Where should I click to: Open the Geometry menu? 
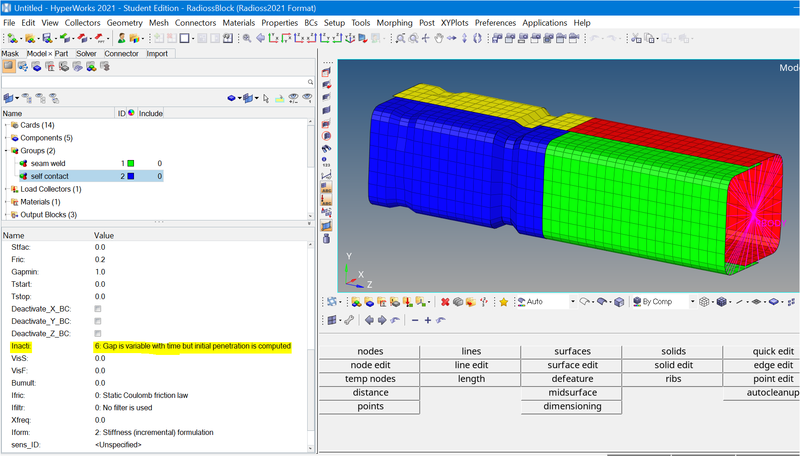click(x=124, y=23)
